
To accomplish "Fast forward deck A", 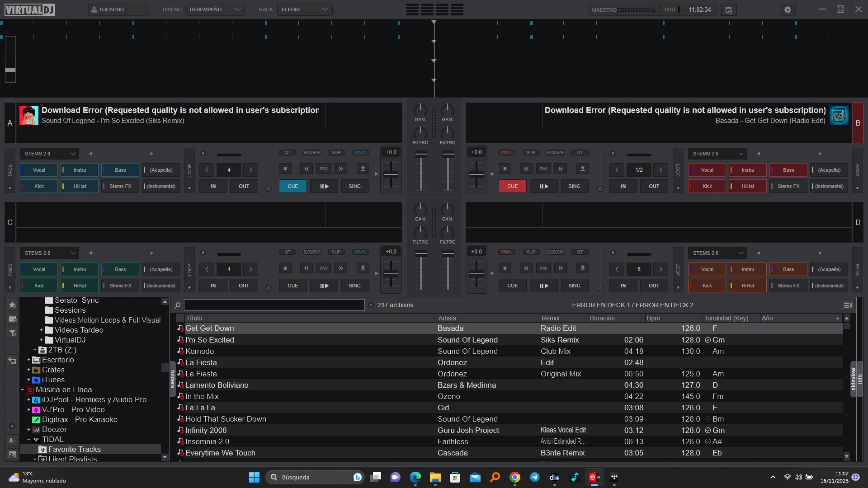I will tap(341, 169).
